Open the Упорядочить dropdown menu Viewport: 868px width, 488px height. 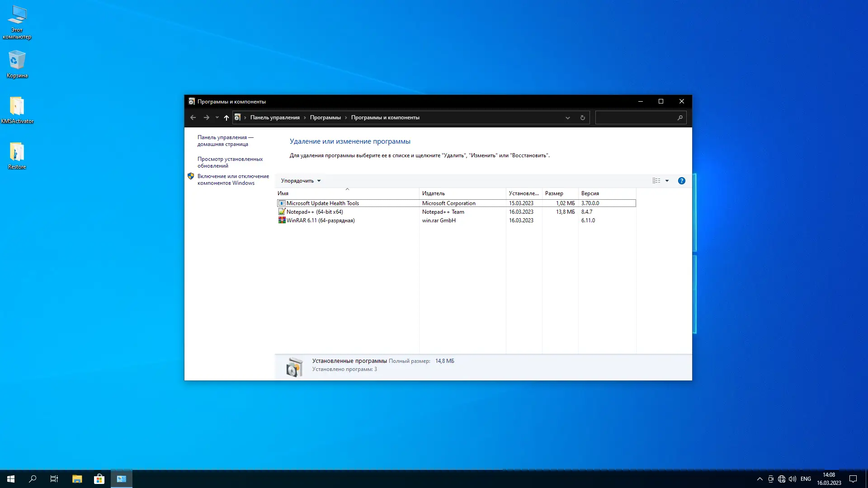click(301, 181)
